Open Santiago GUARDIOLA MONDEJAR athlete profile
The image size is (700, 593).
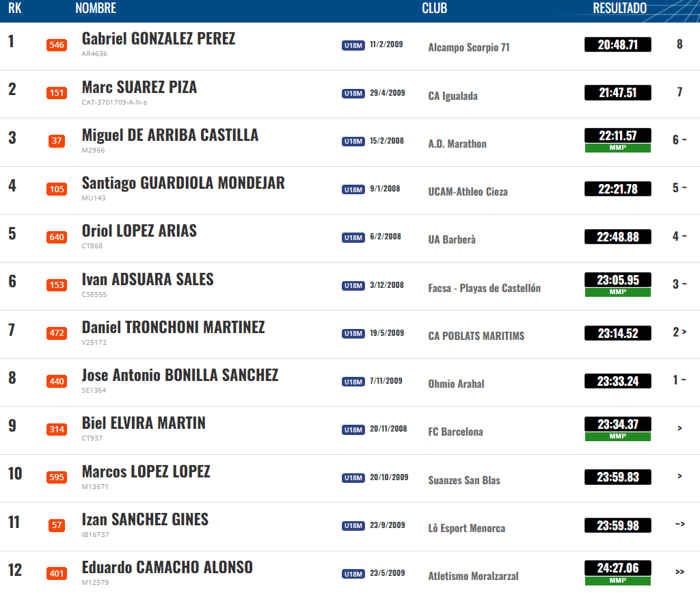183,183
